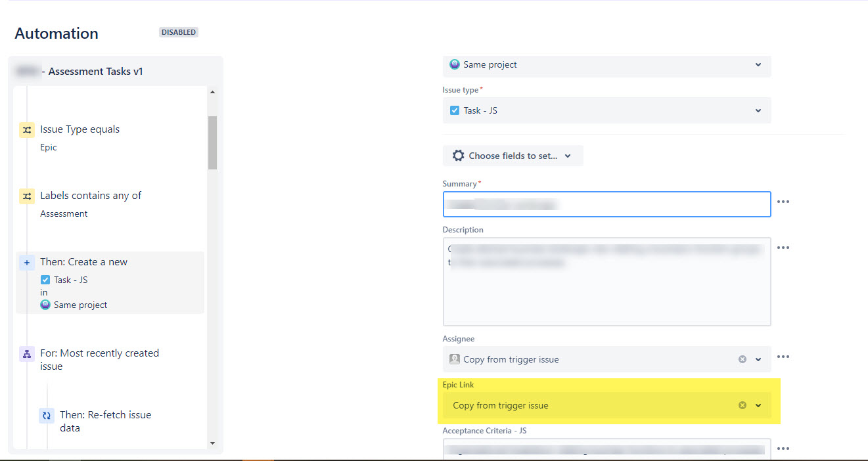Click the branch icon for Most recently created issue
Image resolution: width=868 pixels, height=461 pixels.
tap(27, 354)
